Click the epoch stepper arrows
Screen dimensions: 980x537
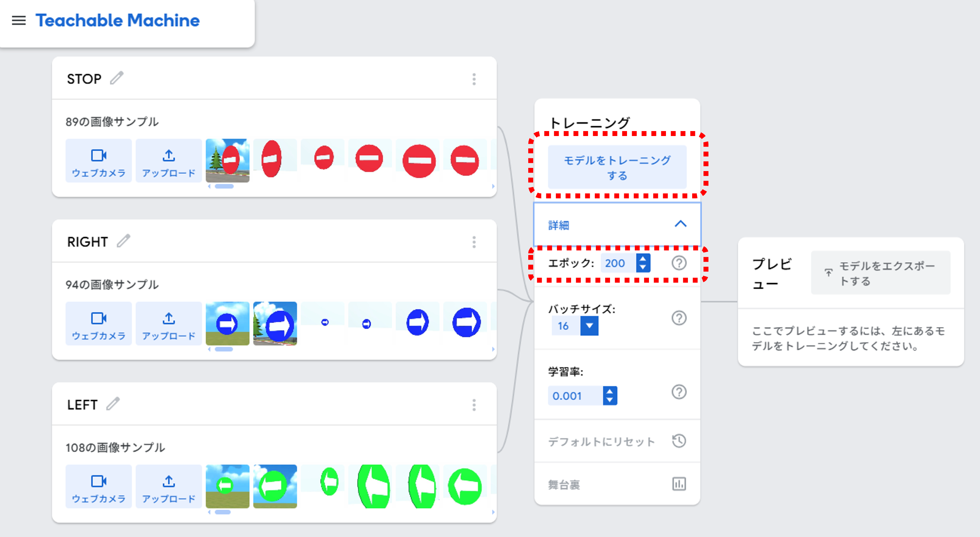[x=643, y=263]
